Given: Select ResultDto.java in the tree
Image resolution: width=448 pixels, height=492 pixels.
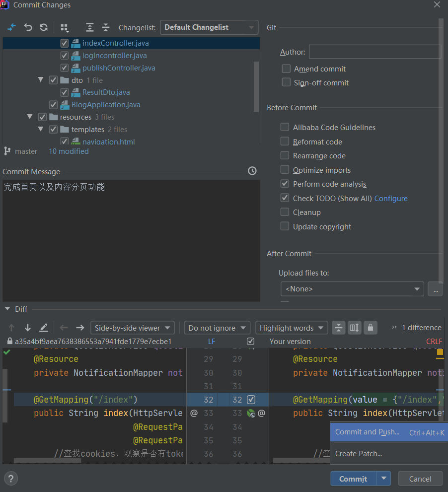Looking at the screenshot, I should pyautogui.click(x=106, y=92).
